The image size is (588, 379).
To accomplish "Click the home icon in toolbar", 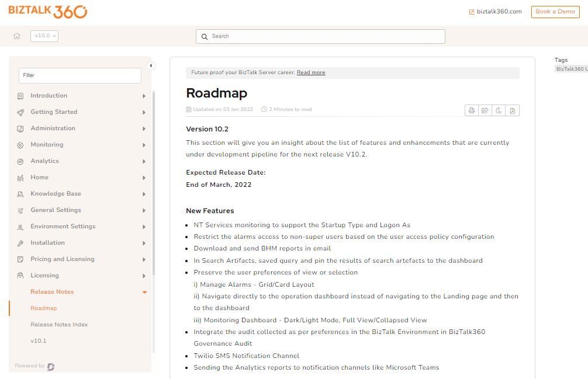I will pos(17,36).
